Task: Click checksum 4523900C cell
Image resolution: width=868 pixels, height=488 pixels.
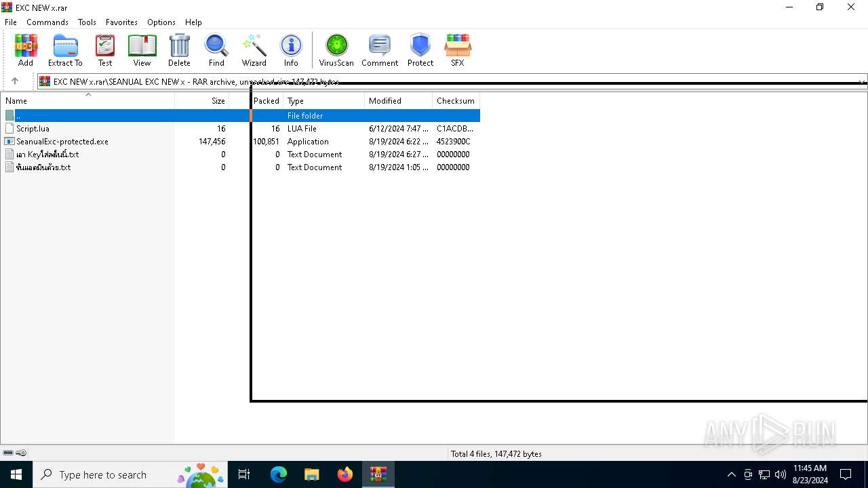Action: [454, 141]
